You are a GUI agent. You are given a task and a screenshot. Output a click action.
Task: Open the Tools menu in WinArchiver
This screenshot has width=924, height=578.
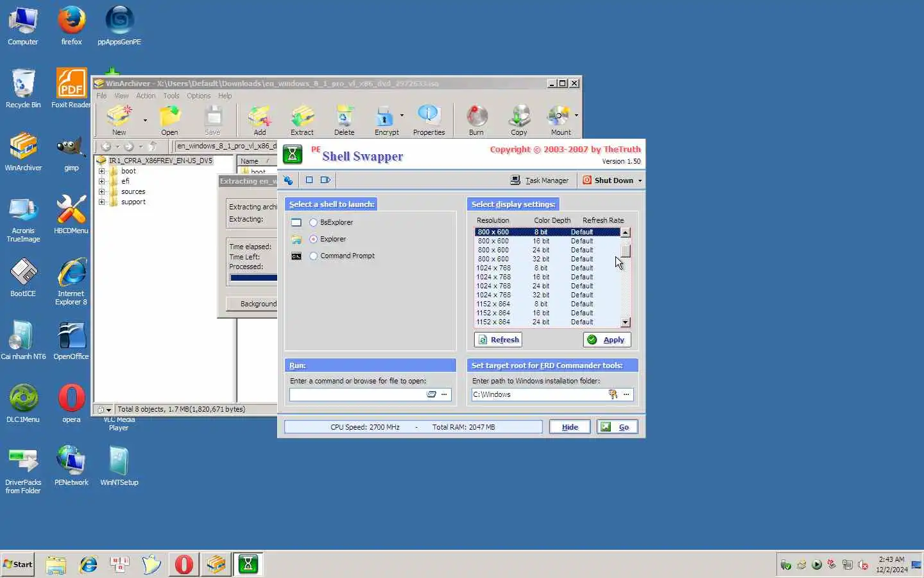pyautogui.click(x=171, y=96)
